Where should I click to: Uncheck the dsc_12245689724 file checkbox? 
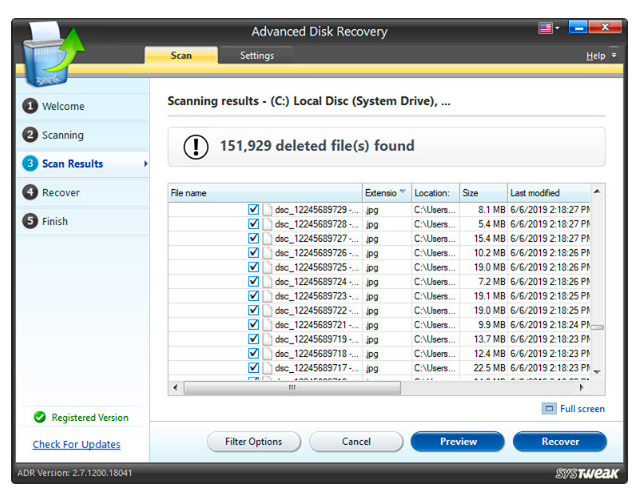coord(253,282)
